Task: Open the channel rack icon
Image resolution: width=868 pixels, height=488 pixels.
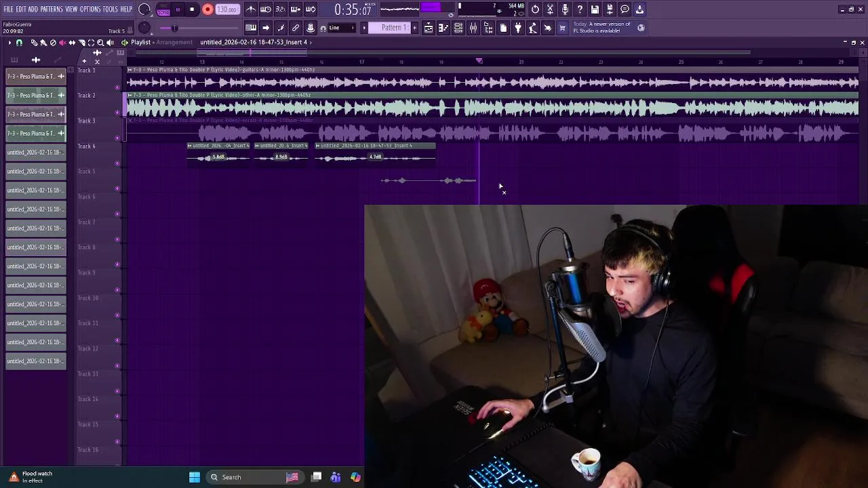Action: [458, 28]
